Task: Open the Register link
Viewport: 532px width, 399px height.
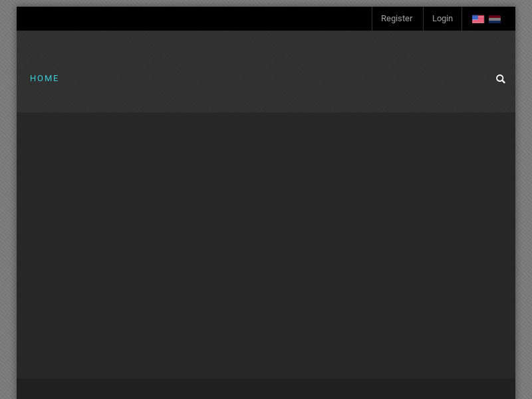Action: coord(396,19)
